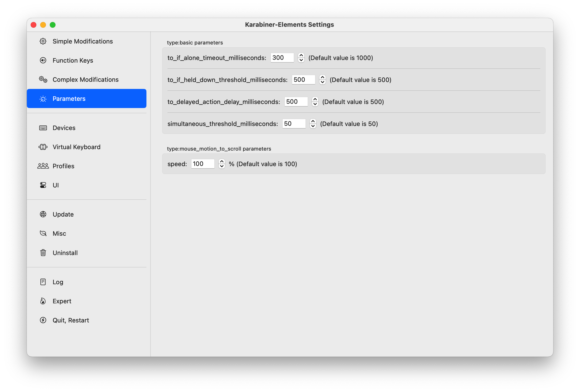Click the speed field showing 100
Image resolution: width=580 pixels, height=392 pixels.
[203, 164]
